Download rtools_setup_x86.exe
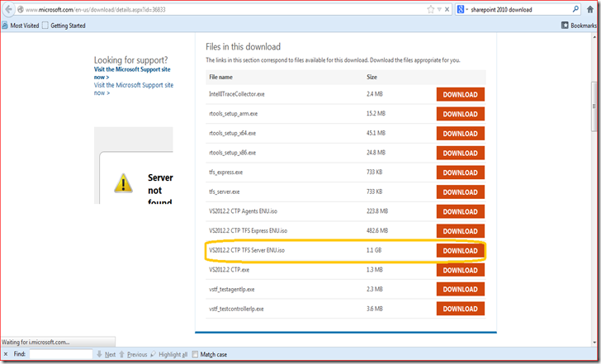 click(x=461, y=153)
